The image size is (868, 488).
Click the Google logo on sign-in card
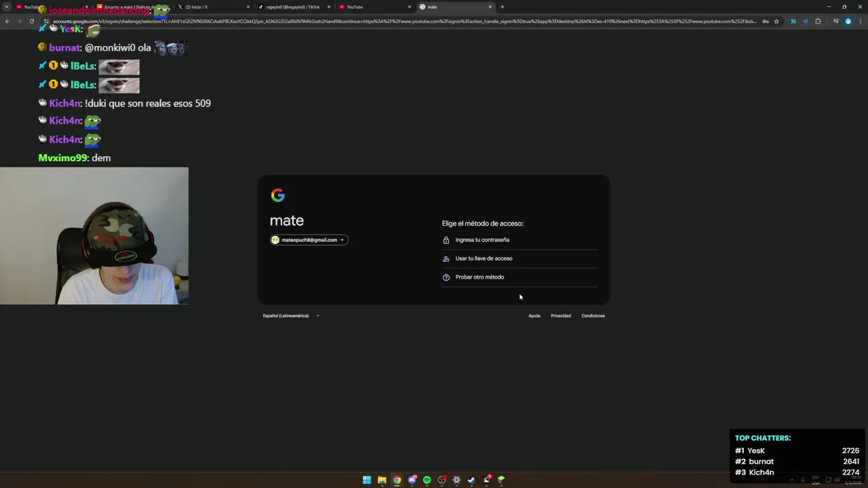pyautogui.click(x=278, y=195)
